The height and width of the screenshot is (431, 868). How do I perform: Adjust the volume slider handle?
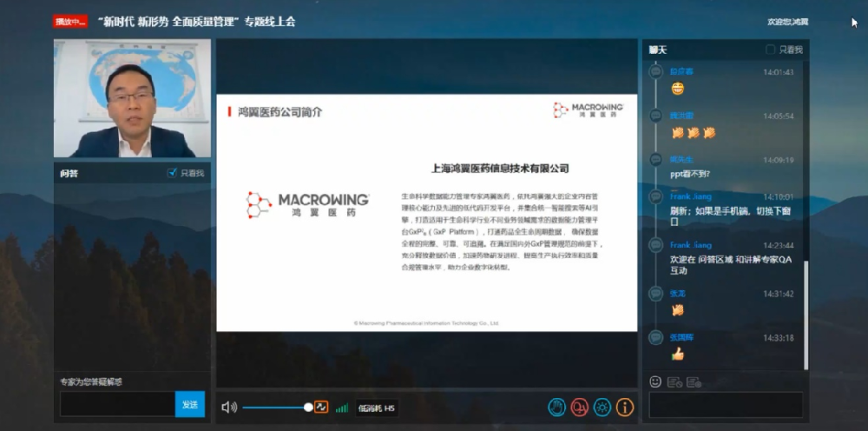(x=308, y=408)
